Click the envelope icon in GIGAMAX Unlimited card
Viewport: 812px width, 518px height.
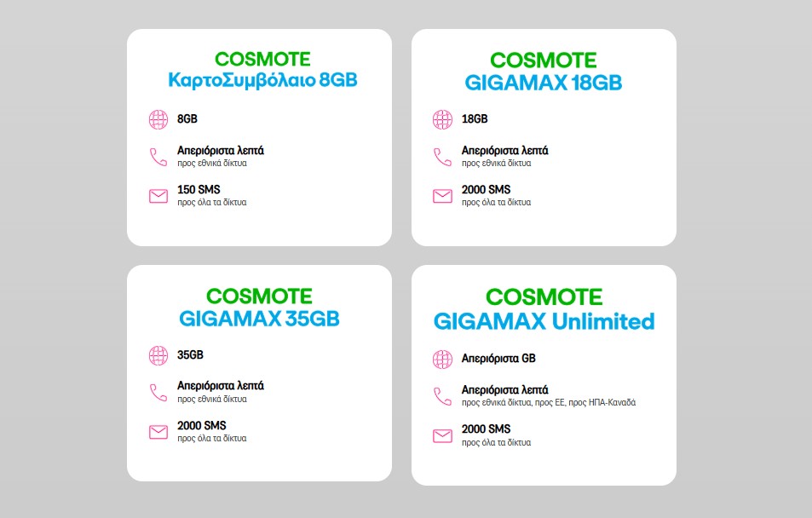[442, 436]
